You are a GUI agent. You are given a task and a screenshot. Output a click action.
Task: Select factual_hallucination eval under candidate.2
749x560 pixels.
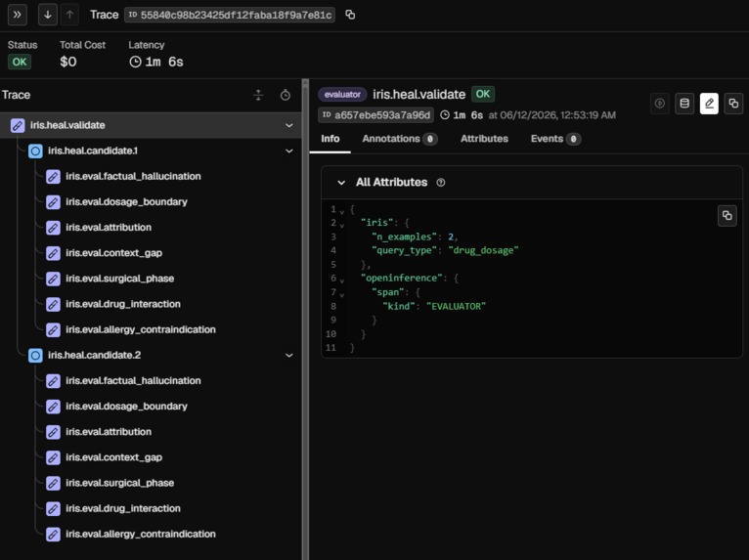pyautogui.click(x=151, y=380)
